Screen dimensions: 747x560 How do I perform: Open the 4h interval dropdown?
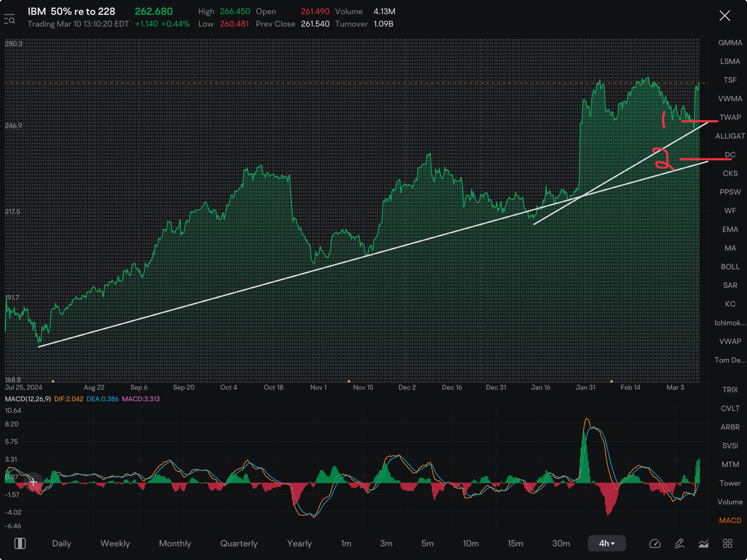coord(607,543)
